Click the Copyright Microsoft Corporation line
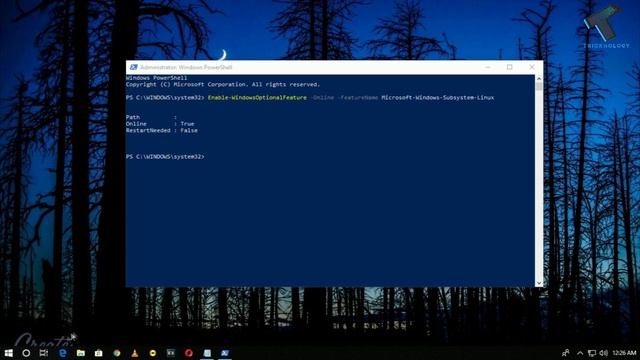 tap(223, 84)
